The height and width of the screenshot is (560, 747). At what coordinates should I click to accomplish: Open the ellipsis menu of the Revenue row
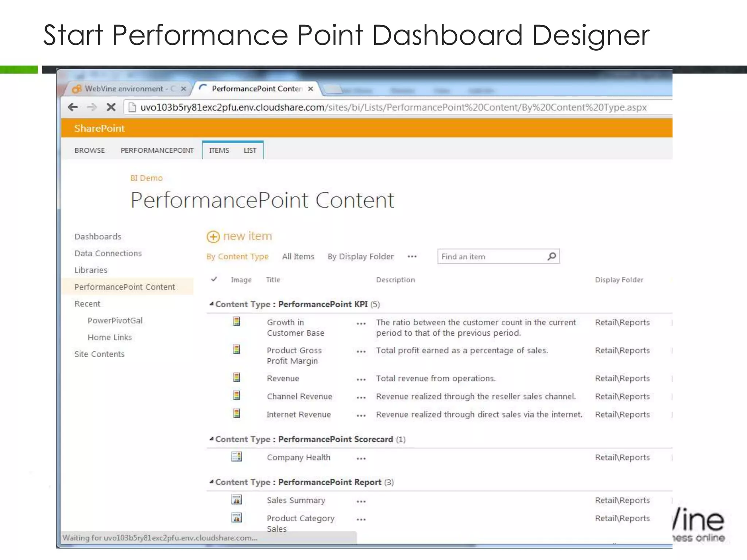pos(361,380)
